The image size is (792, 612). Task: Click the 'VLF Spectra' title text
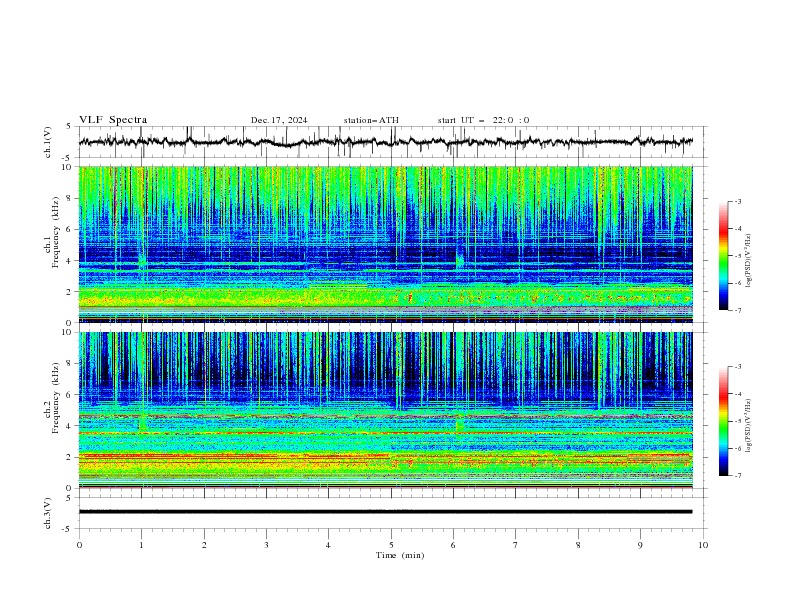113,120
